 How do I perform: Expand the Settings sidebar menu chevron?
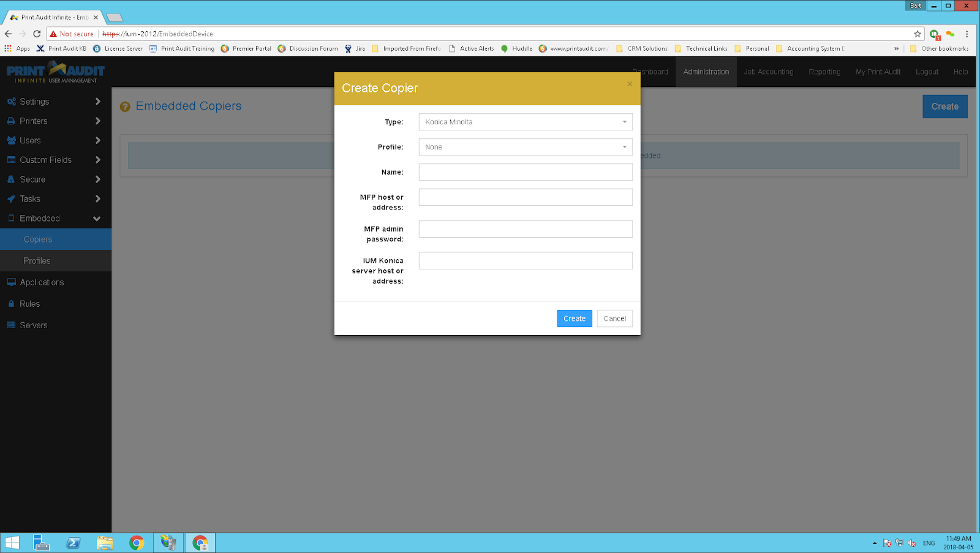[97, 102]
